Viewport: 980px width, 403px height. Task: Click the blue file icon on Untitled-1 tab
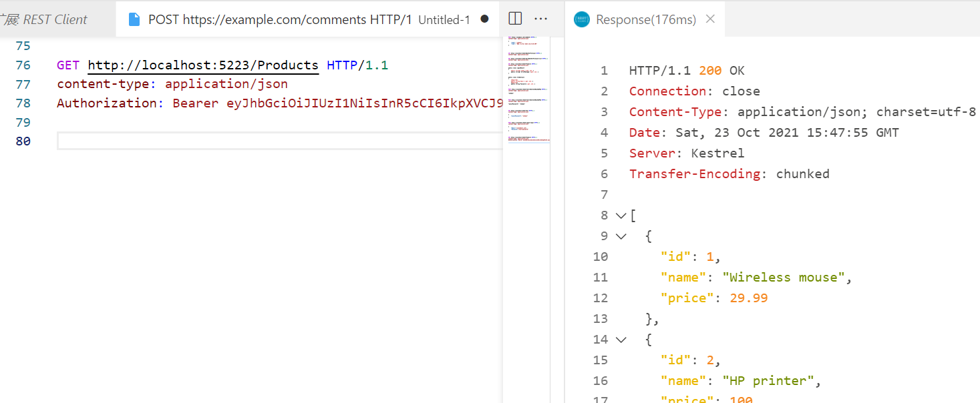click(134, 19)
